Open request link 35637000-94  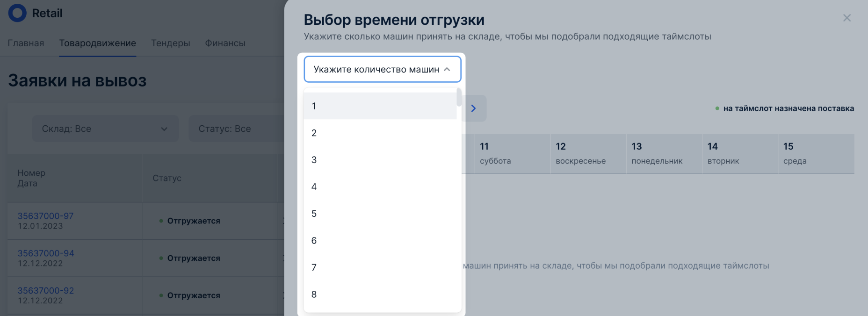point(45,253)
